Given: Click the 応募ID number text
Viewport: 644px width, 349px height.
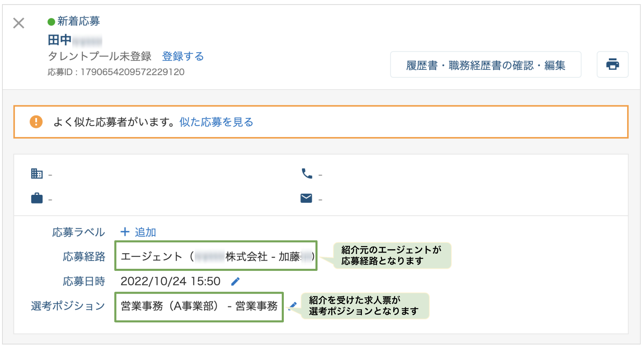Looking at the screenshot, I should pyautogui.click(x=132, y=72).
